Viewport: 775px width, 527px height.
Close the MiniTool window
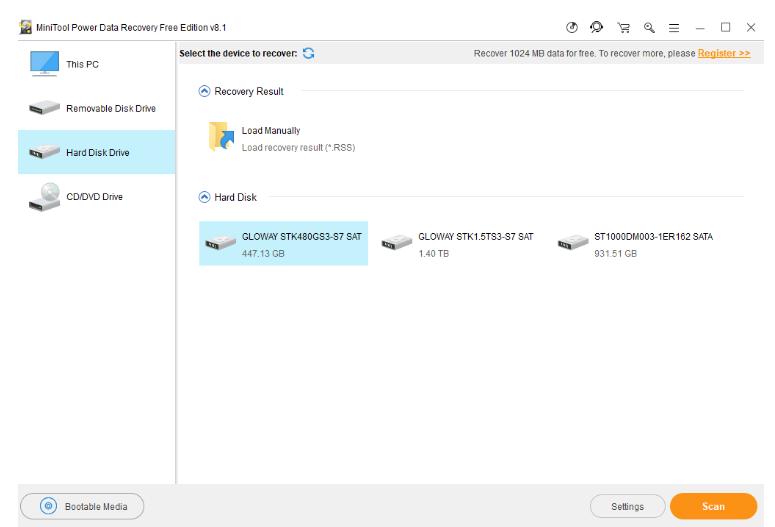[751, 28]
